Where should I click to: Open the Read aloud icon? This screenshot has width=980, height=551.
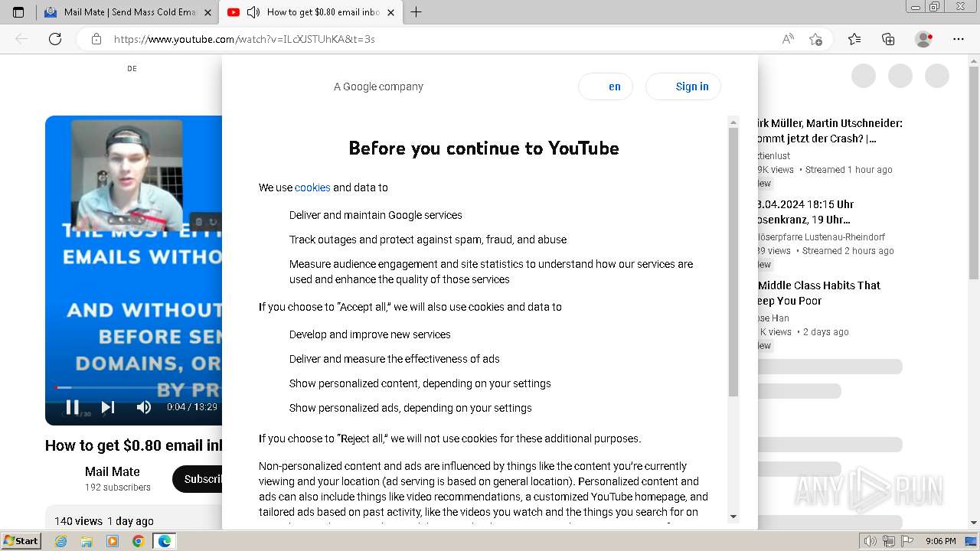pos(788,39)
